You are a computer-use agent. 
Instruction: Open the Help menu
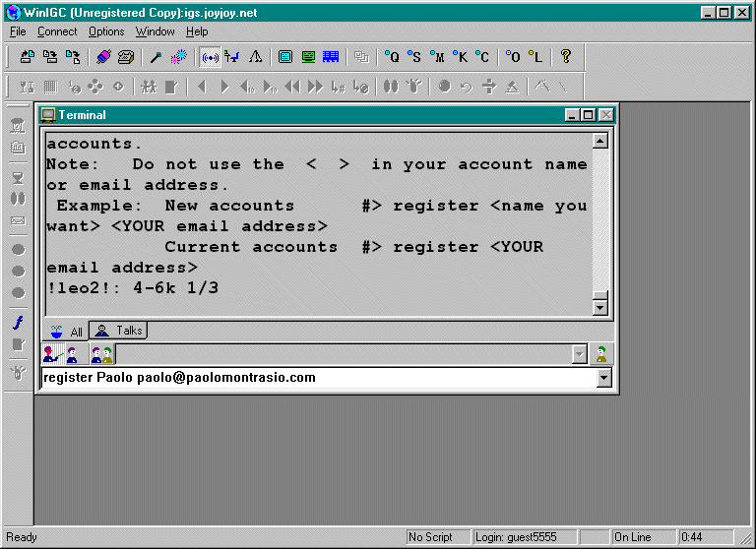[x=197, y=31]
